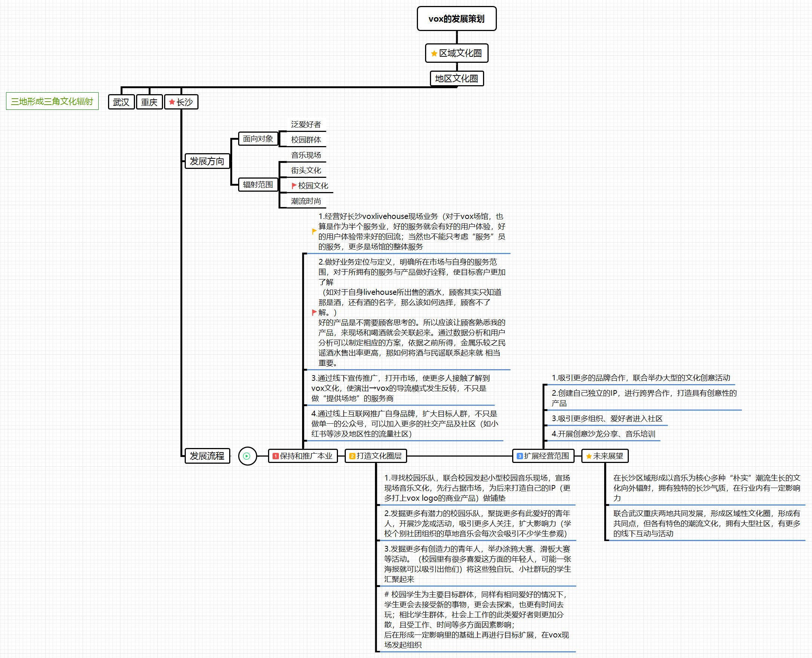Click the red flag icon beside 校园文化
This screenshot has height=658, width=812.
click(x=294, y=186)
